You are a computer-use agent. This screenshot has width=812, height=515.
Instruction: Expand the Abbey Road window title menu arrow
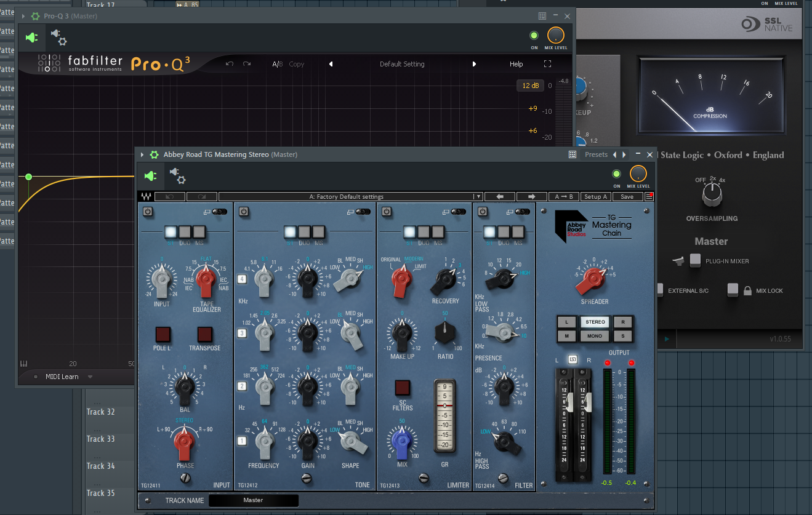coord(142,154)
